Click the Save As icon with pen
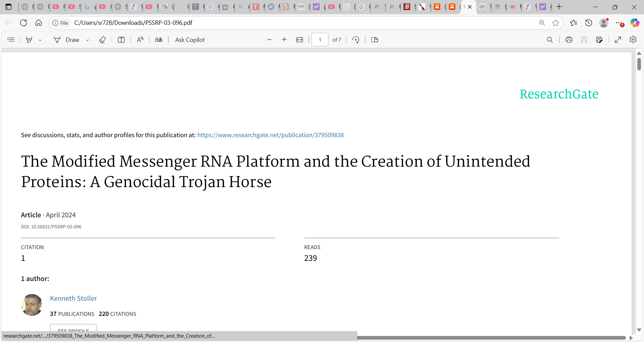Image resolution: width=644 pixels, height=342 pixels. (x=599, y=40)
